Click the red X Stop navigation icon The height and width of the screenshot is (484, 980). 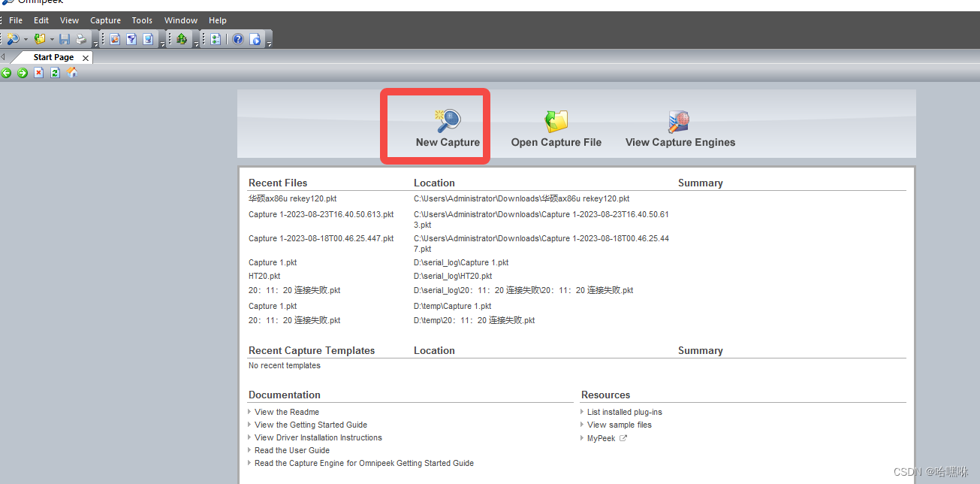38,73
